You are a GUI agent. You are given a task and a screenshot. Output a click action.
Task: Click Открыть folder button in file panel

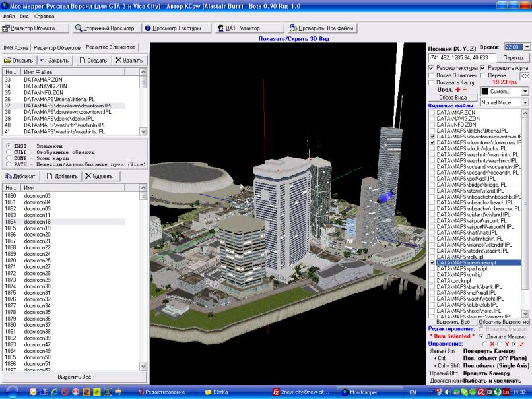[19, 60]
